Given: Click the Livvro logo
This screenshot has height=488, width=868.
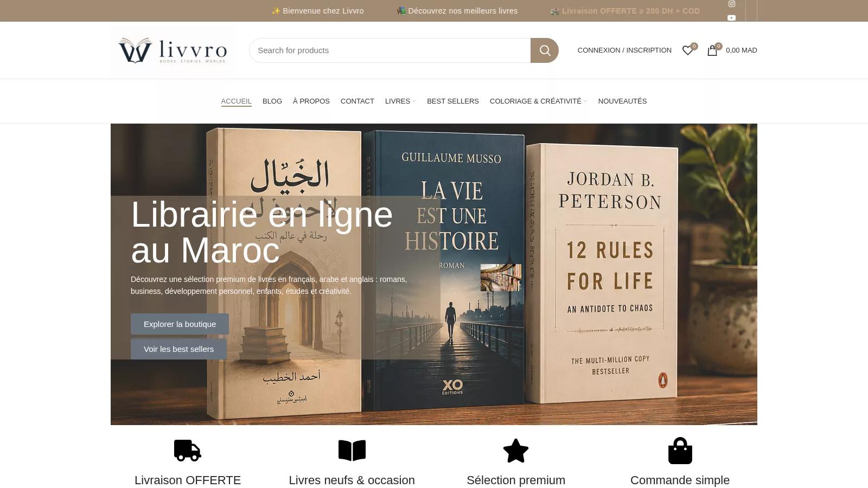Looking at the screenshot, I should click(x=173, y=50).
